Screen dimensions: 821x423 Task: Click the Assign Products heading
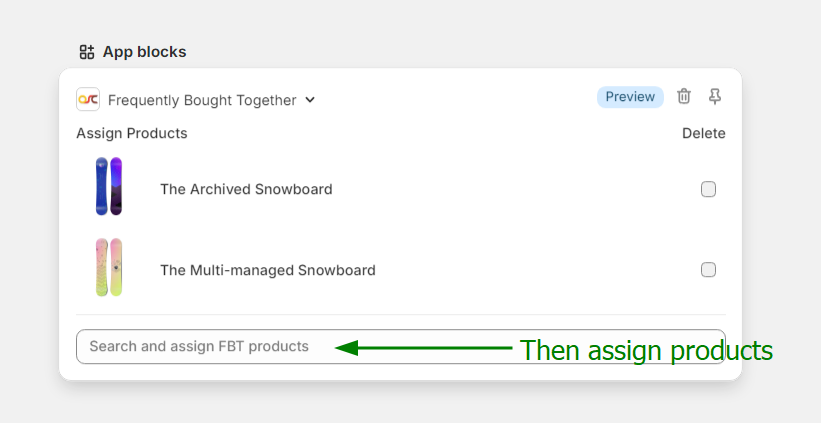(131, 133)
